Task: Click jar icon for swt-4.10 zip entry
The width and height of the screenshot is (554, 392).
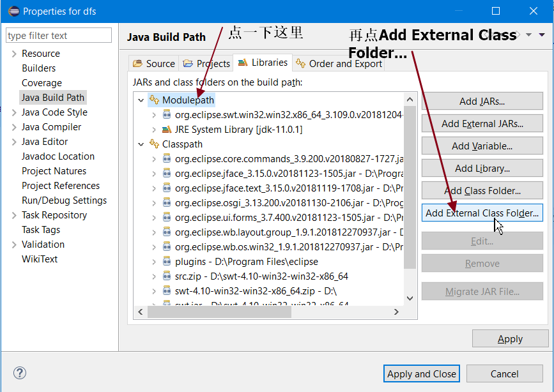Action: [x=167, y=291]
